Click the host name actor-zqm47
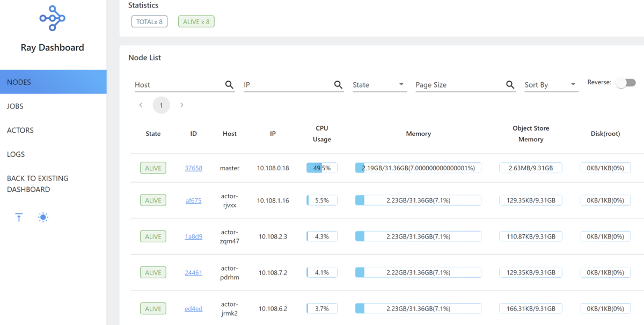The image size is (644, 325). click(x=230, y=236)
